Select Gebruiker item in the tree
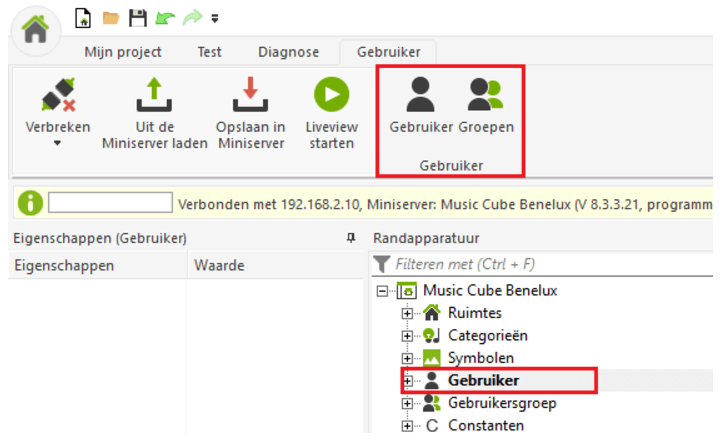727x448 pixels. (x=483, y=380)
